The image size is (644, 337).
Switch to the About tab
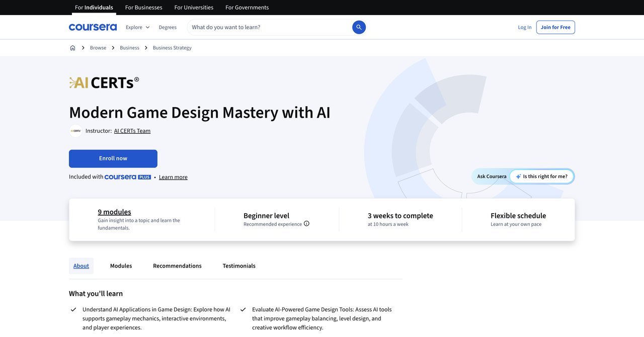point(81,266)
